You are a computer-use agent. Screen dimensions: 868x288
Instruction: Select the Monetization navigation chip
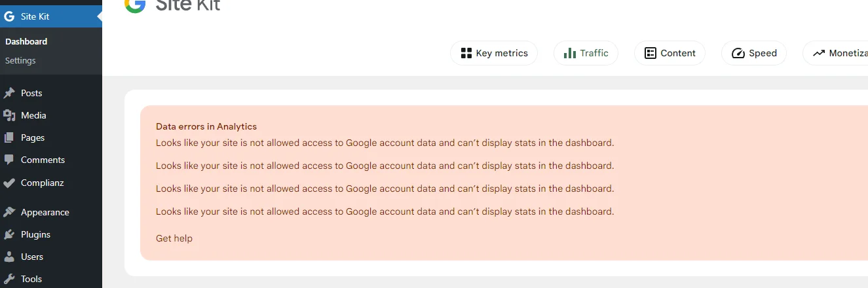point(839,53)
